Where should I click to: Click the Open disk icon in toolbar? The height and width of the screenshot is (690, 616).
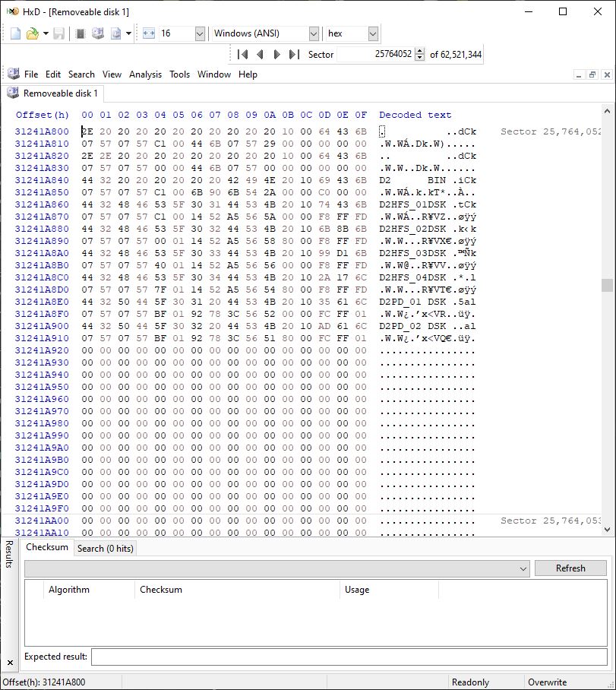pyautogui.click(x=97, y=33)
